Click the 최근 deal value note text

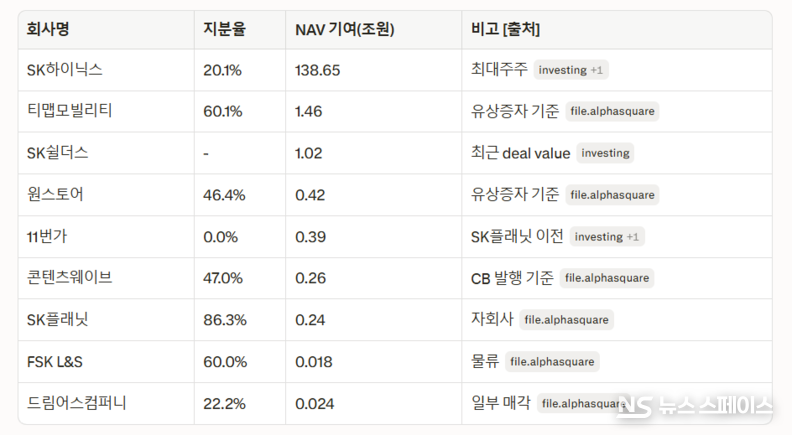(x=520, y=153)
